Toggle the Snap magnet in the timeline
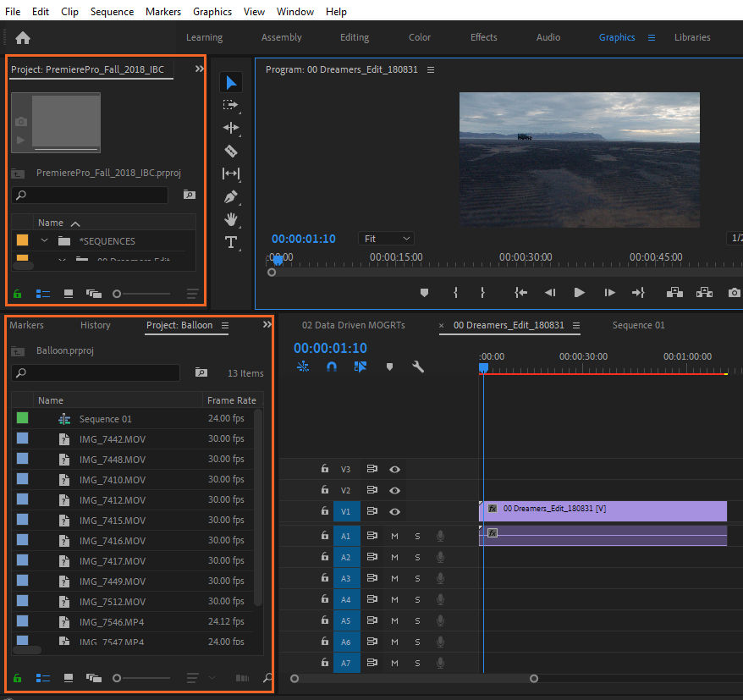The image size is (743, 700). pos(333,367)
